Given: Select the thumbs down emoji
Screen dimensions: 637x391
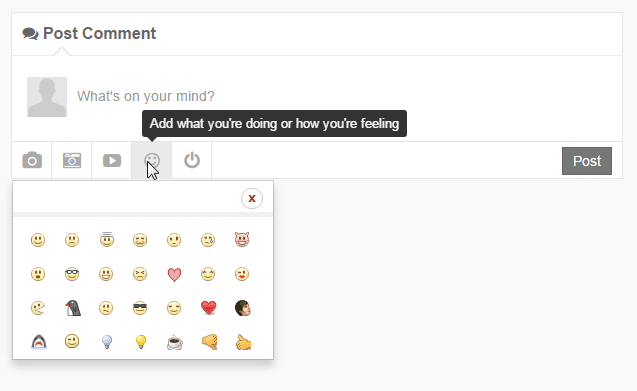Looking at the screenshot, I should (210, 342).
